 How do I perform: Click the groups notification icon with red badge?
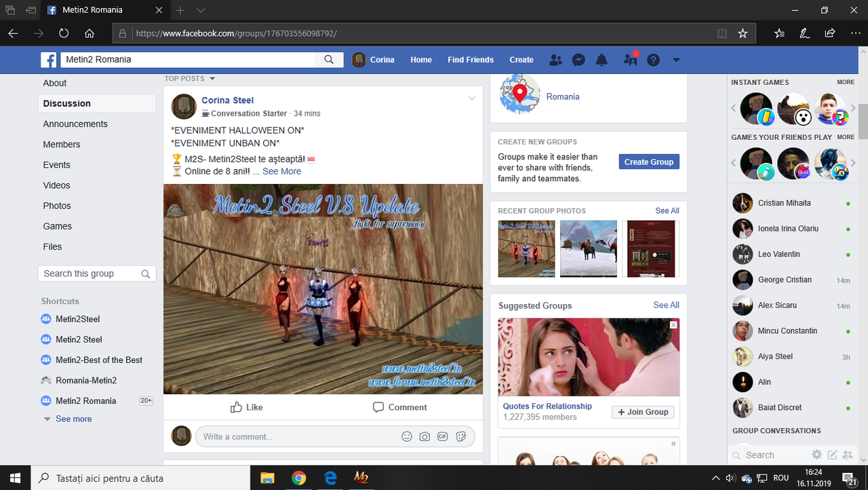pos(631,59)
